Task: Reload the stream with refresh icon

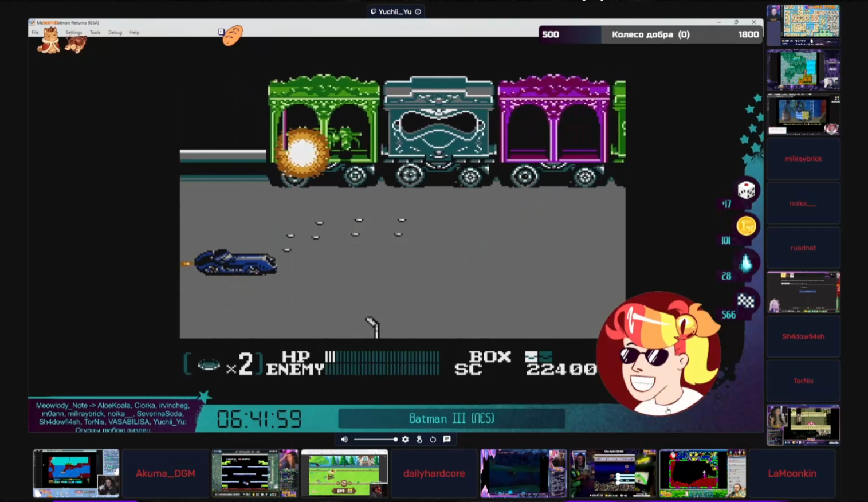Action: pyautogui.click(x=433, y=440)
